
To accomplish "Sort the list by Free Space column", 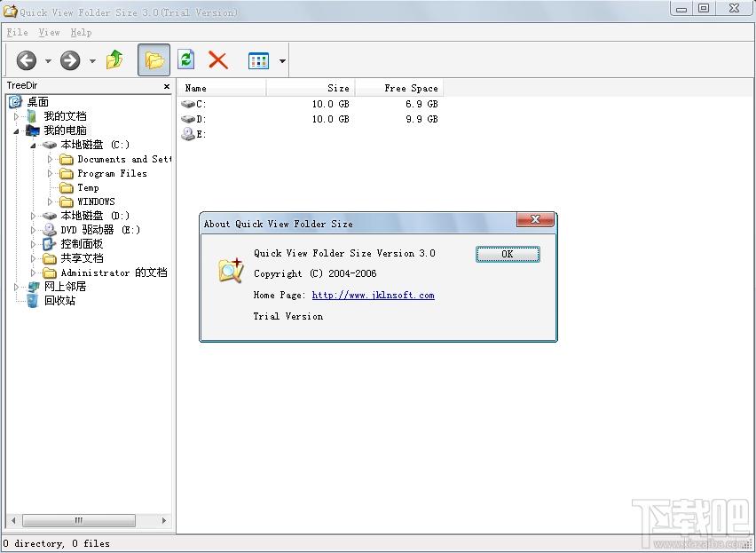I will [398, 88].
